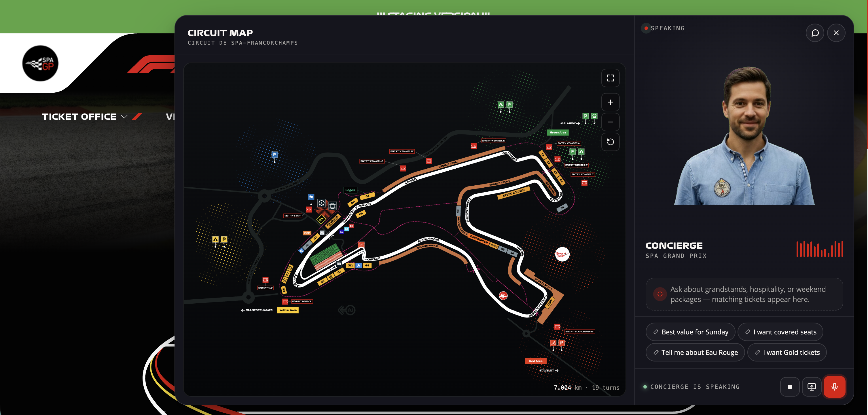
Task: Select 'Best value for Sunday' suggestion
Action: 690,332
